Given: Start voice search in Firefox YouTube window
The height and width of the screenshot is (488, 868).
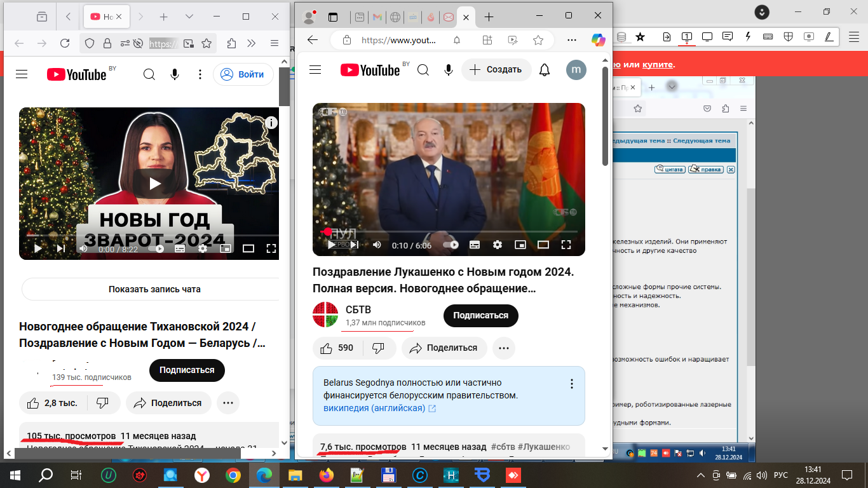Looking at the screenshot, I should tap(175, 74).
